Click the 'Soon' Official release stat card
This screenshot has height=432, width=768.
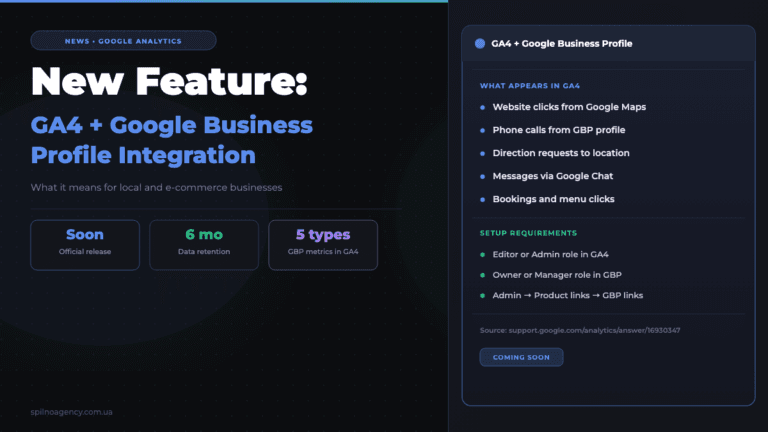pos(85,245)
